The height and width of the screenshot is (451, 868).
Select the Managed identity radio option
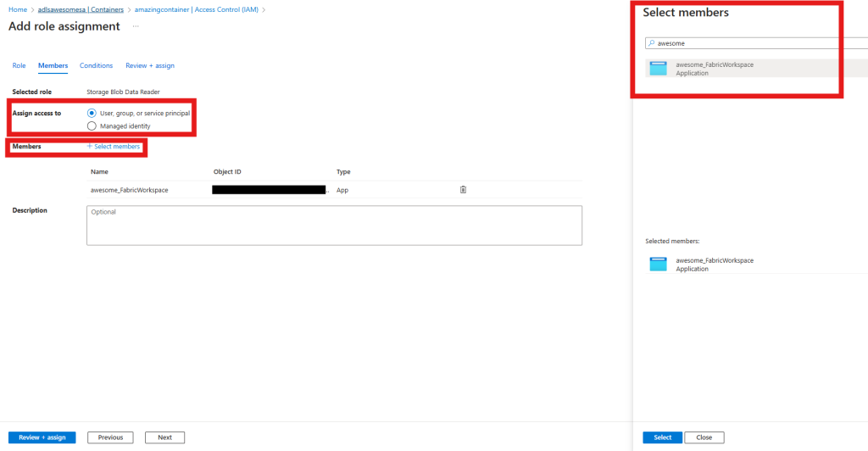click(92, 126)
